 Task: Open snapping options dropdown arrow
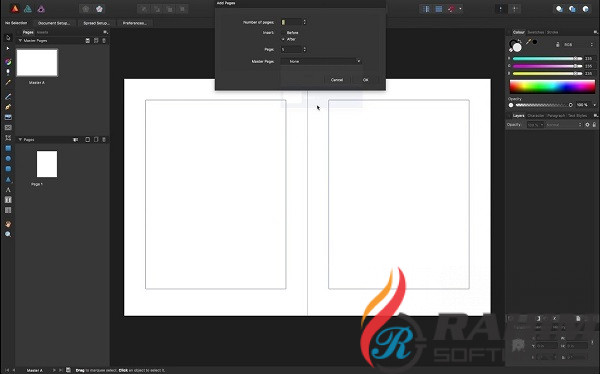[460, 9]
